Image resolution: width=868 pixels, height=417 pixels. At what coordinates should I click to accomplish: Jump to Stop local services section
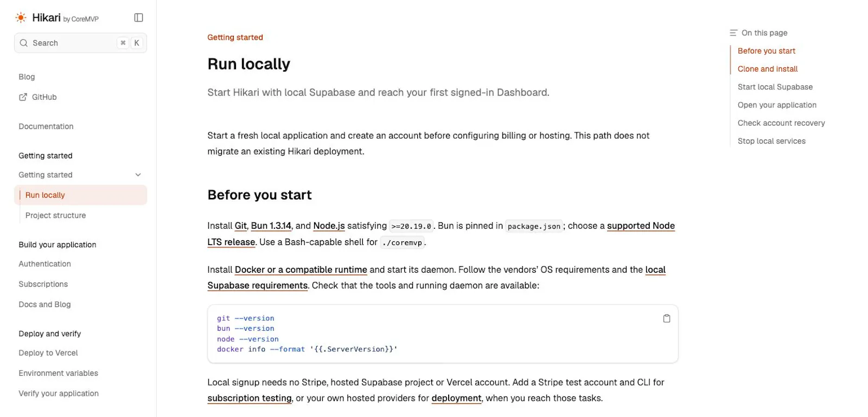tap(771, 141)
